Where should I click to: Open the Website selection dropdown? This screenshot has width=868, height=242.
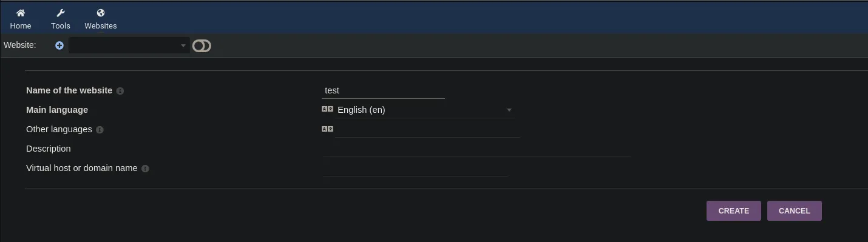point(129,45)
